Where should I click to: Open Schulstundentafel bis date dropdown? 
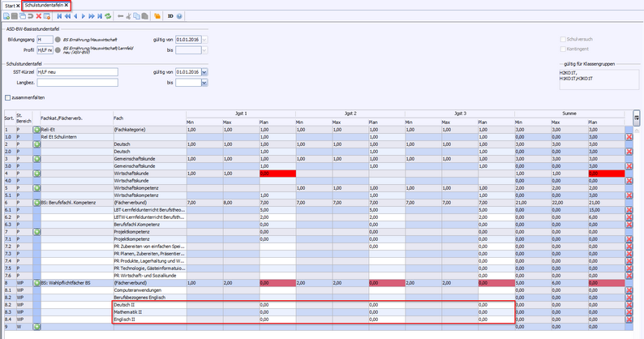(x=204, y=83)
